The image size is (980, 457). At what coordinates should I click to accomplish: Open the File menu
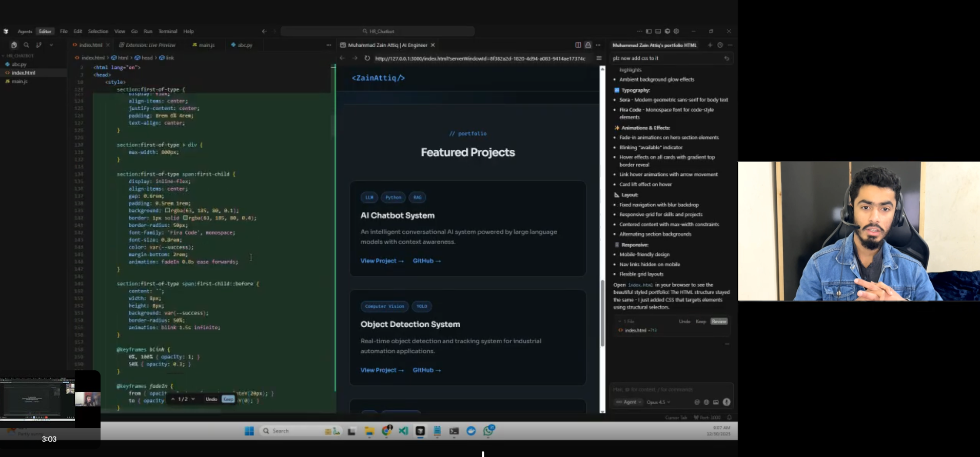64,31
